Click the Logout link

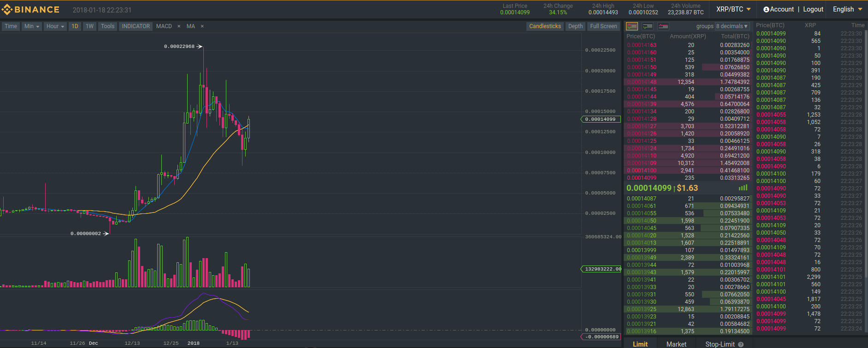[x=813, y=9]
